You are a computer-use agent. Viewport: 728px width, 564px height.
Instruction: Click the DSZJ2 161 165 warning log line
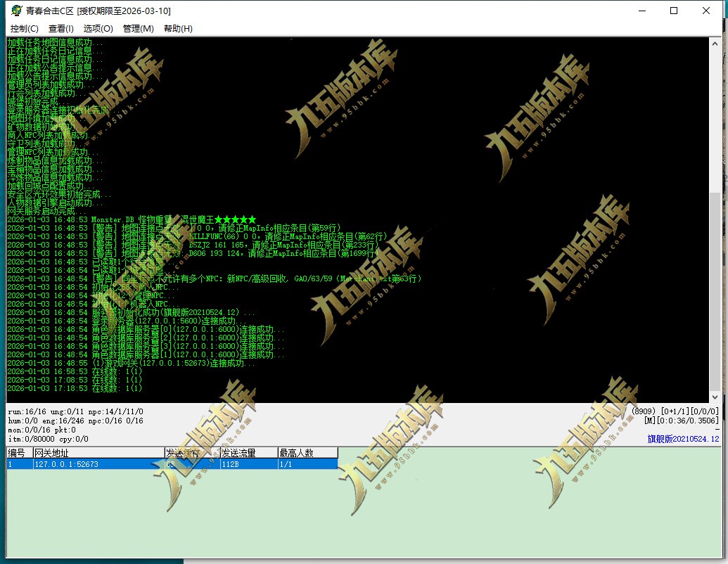coord(193,245)
